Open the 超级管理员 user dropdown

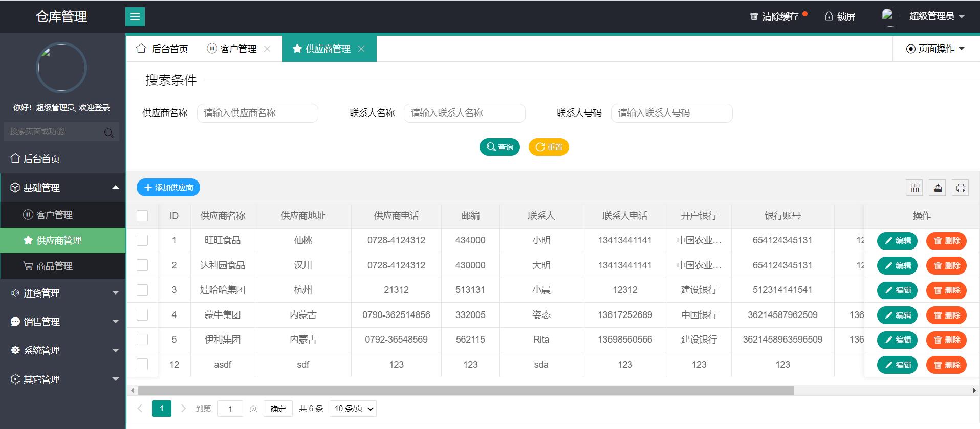pyautogui.click(x=937, y=16)
